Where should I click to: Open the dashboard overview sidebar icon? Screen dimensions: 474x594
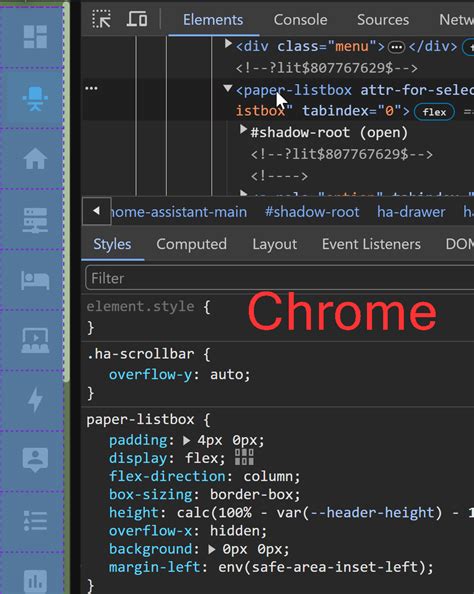pyautogui.click(x=35, y=37)
